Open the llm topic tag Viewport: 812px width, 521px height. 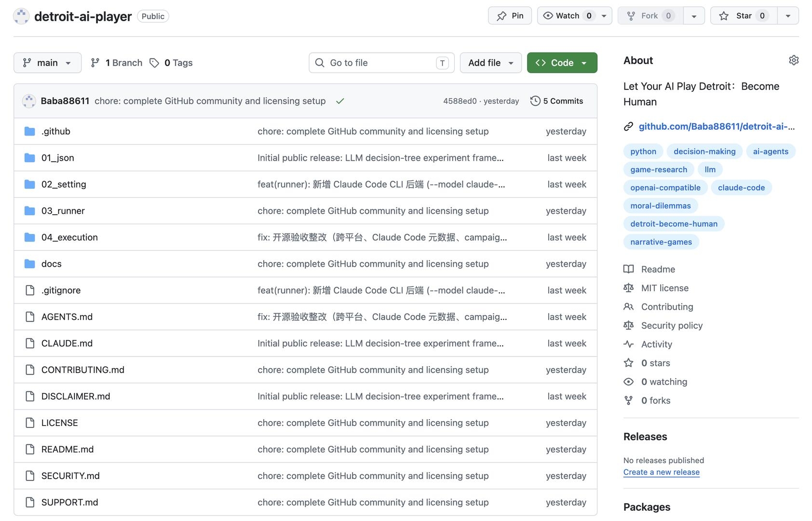(x=710, y=169)
